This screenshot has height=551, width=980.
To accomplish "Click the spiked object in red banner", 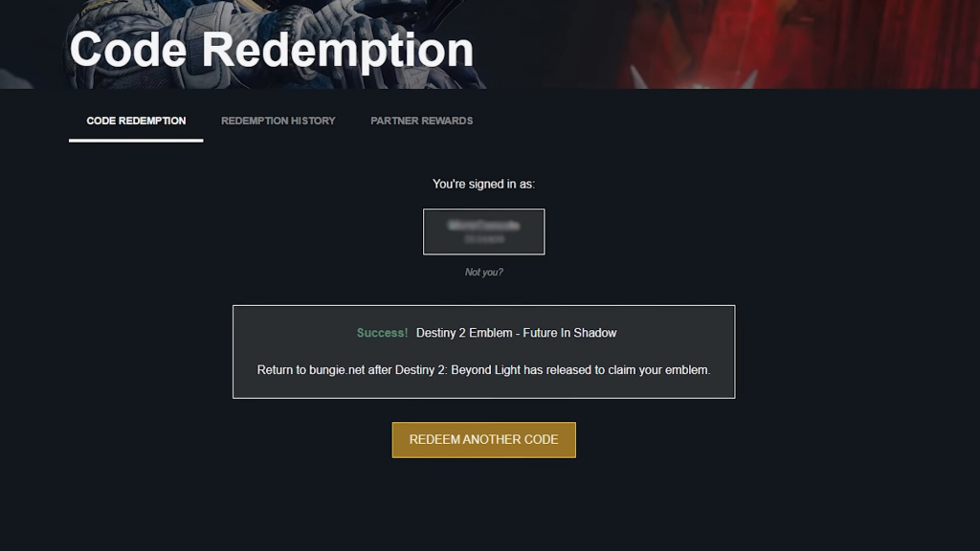I will tap(694, 77).
